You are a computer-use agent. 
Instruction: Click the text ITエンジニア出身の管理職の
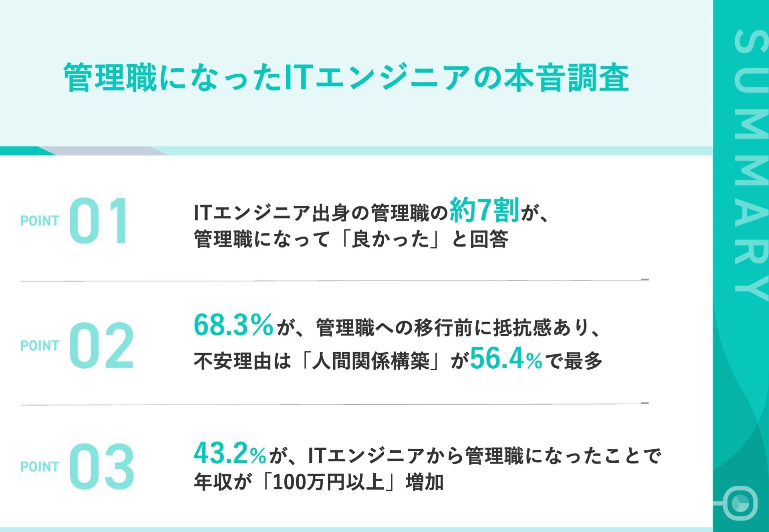pyautogui.click(x=320, y=213)
